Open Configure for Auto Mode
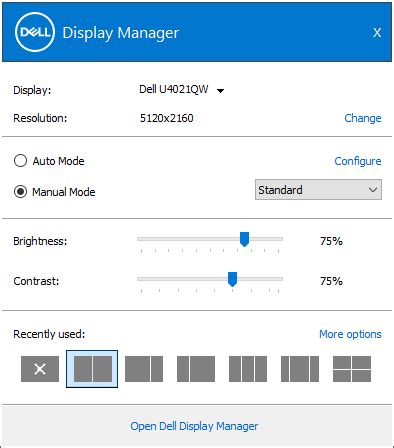 click(x=358, y=161)
